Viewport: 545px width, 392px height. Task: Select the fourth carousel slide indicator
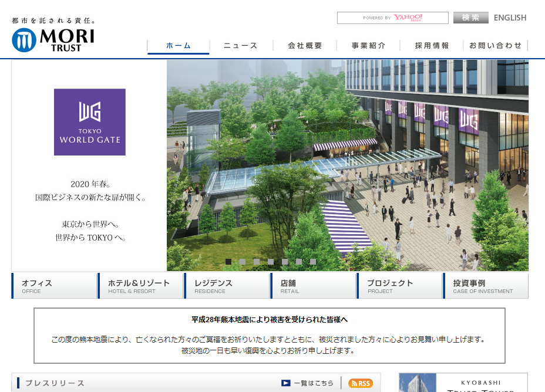271,262
